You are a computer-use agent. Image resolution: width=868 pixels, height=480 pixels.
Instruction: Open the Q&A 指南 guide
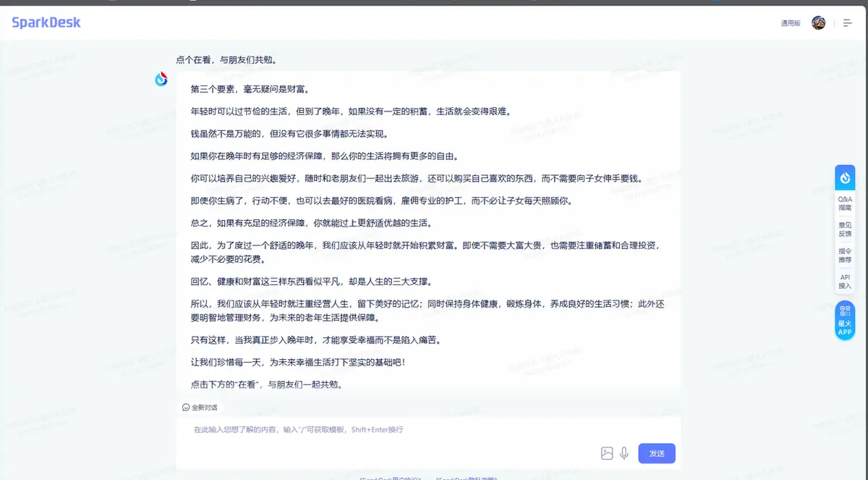tap(845, 203)
